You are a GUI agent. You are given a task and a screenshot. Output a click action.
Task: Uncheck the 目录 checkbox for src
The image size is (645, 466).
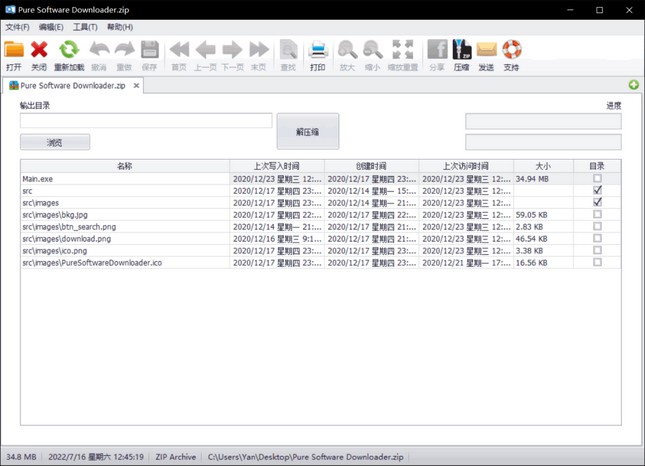[597, 190]
